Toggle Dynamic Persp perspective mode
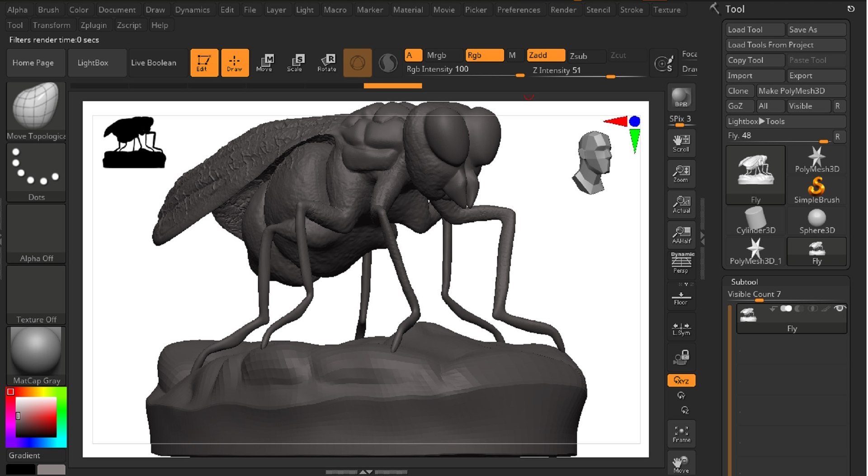868x476 pixels. click(x=681, y=263)
